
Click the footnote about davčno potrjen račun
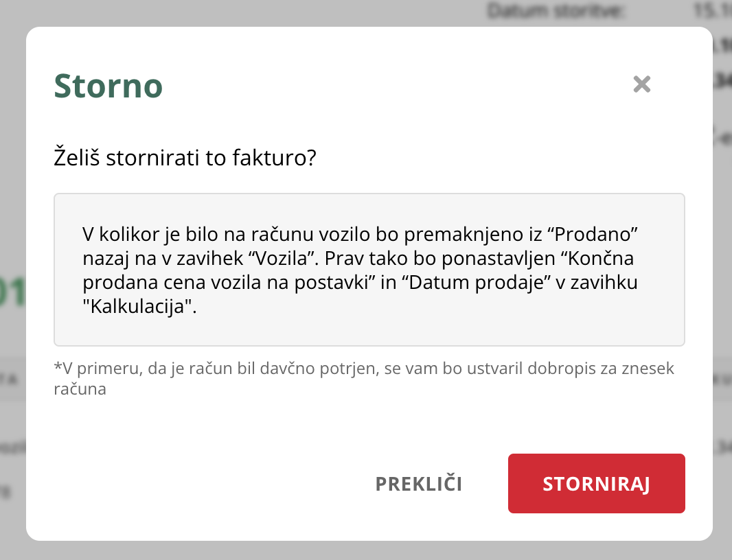click(x=364, y=378)
